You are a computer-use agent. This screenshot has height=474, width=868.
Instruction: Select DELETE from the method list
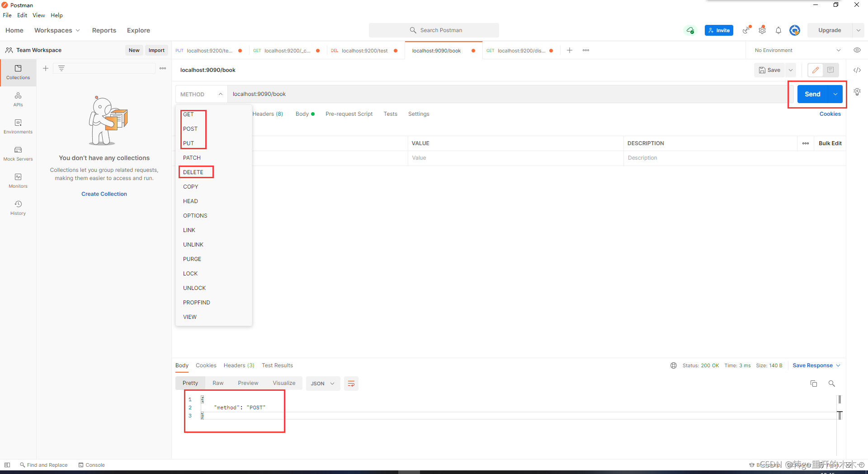point(193,172)
